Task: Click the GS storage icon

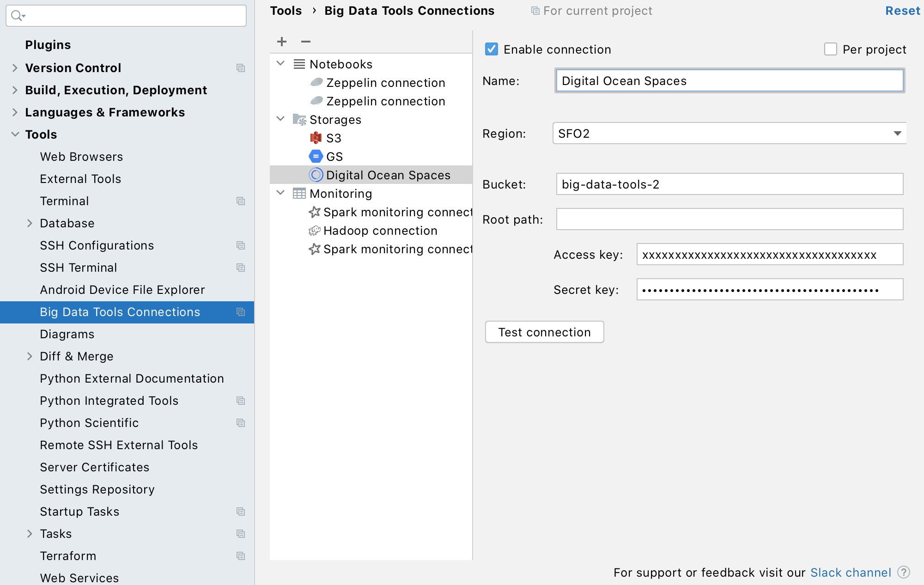Action: [316, 156]
